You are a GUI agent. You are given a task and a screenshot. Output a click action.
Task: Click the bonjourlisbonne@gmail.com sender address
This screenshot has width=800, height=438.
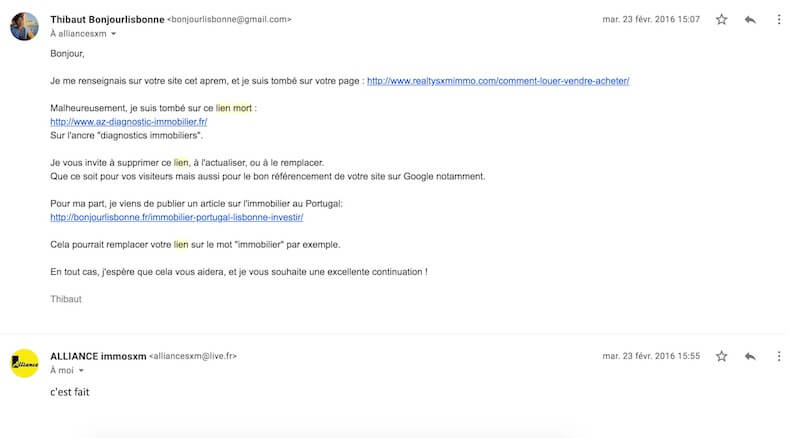tap(229, 19)
